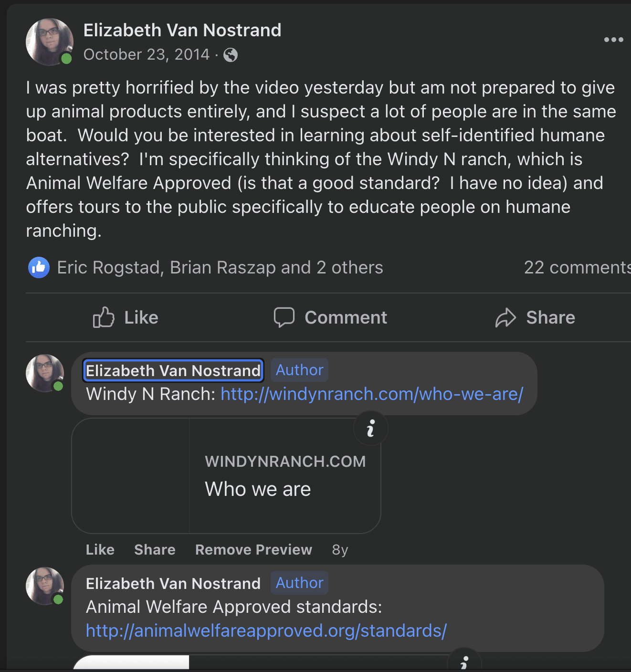Click the blue thumbs-up reaction icon
This screenshot has height=672, width=631.
(39, 268)
